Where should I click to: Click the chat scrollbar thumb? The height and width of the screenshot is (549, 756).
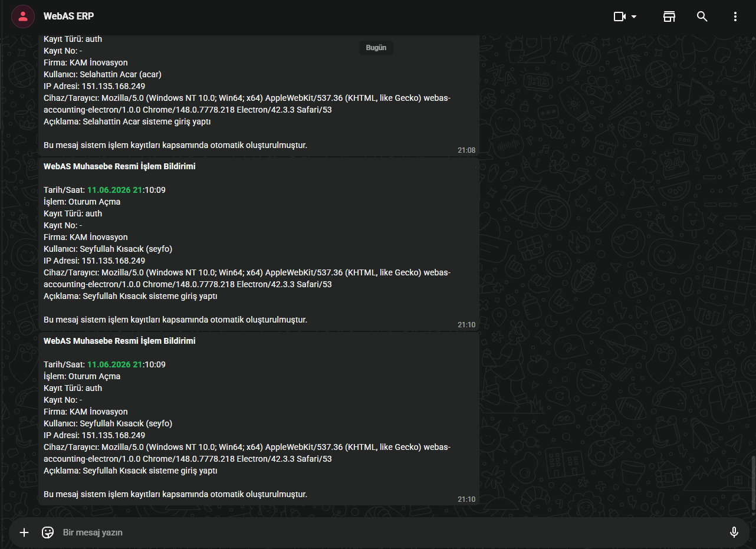752,483
